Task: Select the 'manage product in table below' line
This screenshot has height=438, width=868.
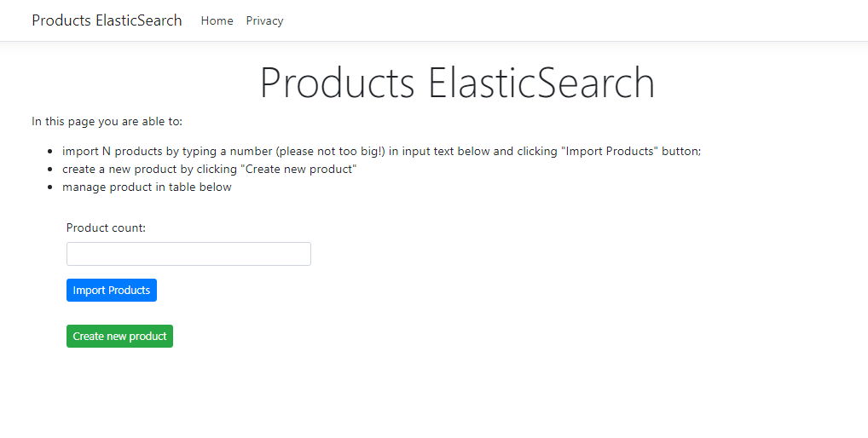Action: [147, 187]
